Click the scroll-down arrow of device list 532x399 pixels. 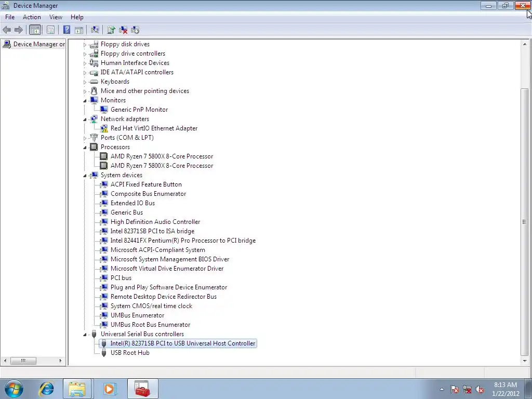pos(525,361)
